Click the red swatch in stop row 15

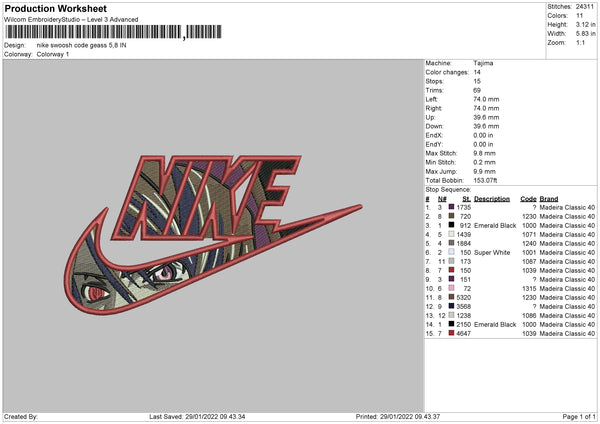coord(452,333)
